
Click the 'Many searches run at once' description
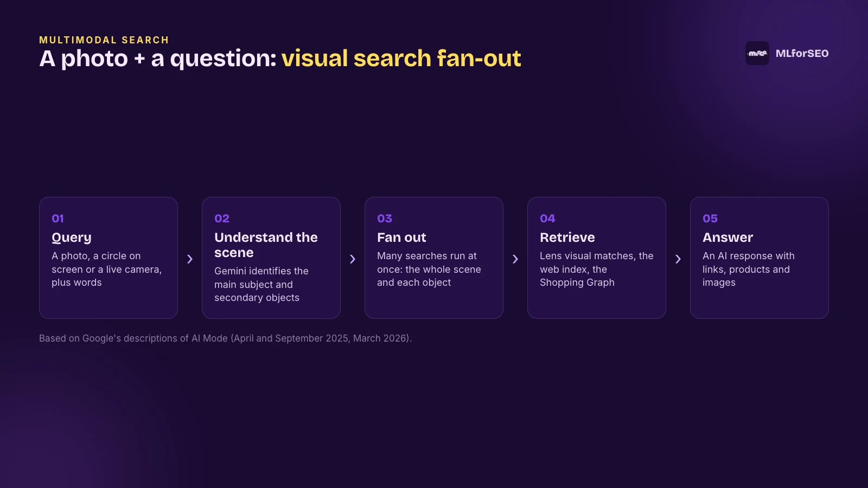coord(429,269)
